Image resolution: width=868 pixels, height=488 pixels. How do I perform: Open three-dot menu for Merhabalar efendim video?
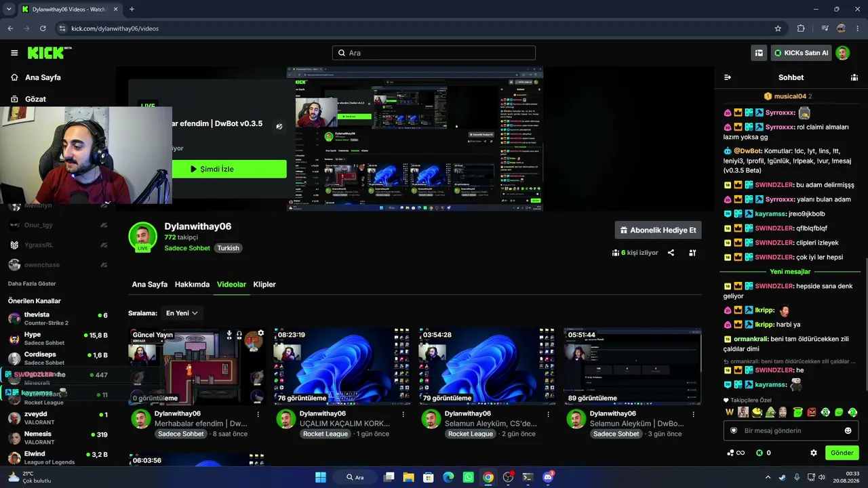(x=258, y=414)
